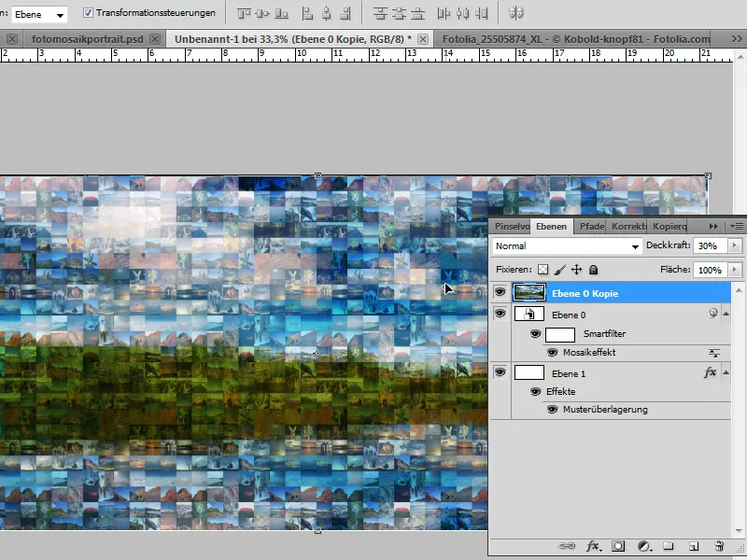Click distribute top edges icon
747x560 pixels.
[x=380, y=13]
